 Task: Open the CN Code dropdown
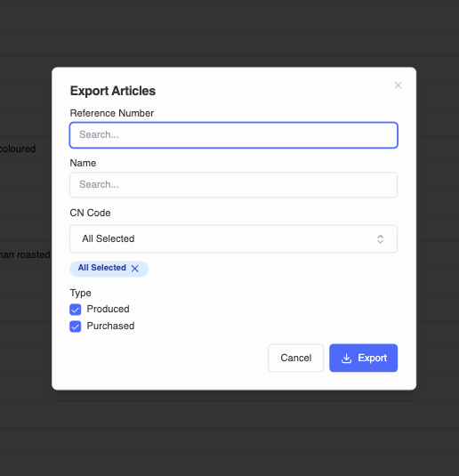[x=233, y=239]
